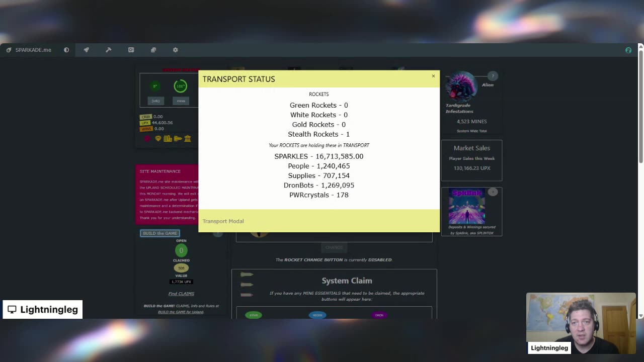Click the PWRcrystals - 178 line

tap(319, 195)
